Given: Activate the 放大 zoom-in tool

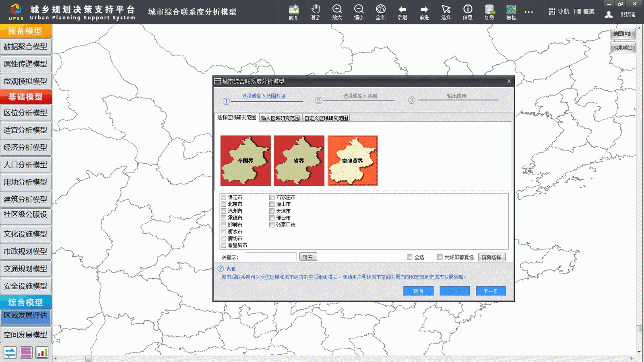Looking at the screenshot, I should tap(337, 12).
